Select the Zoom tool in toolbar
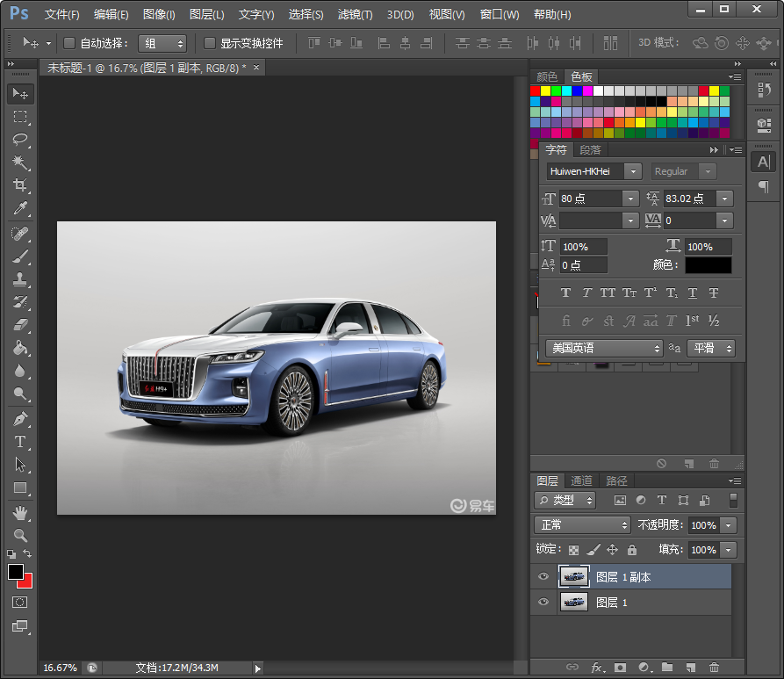 (20, 535)
